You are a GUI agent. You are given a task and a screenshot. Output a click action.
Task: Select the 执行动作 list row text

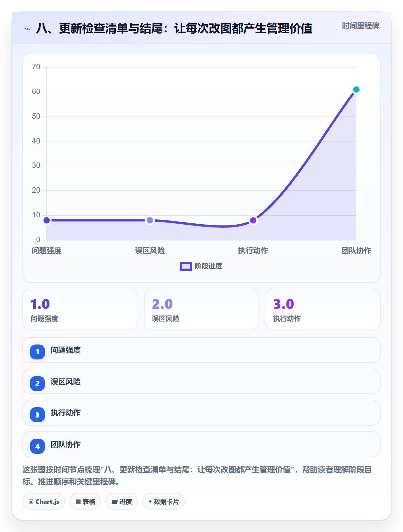[66, 413]
